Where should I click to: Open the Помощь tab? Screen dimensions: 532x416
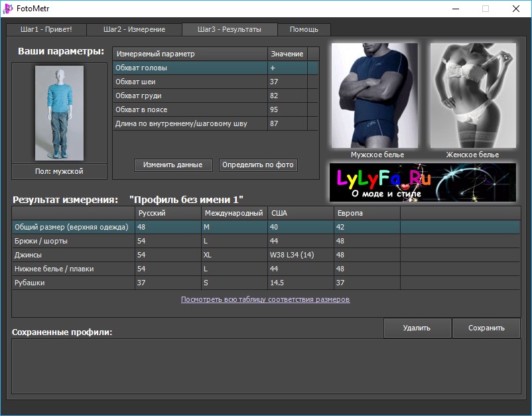304,29
